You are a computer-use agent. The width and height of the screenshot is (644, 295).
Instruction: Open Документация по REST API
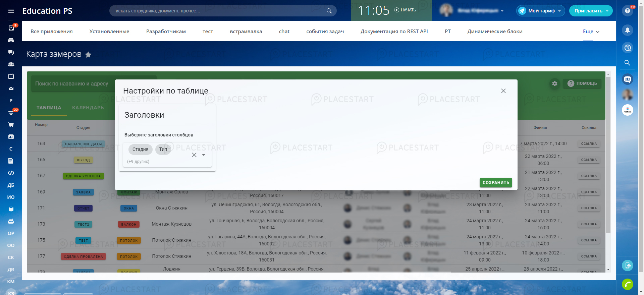pyautogui.click(x=394, y=32)
